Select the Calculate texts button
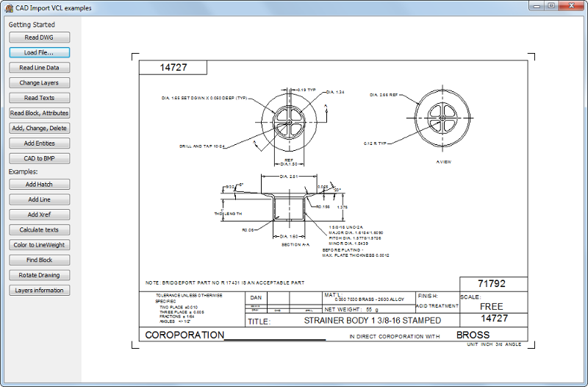 (x=40, y=230)
